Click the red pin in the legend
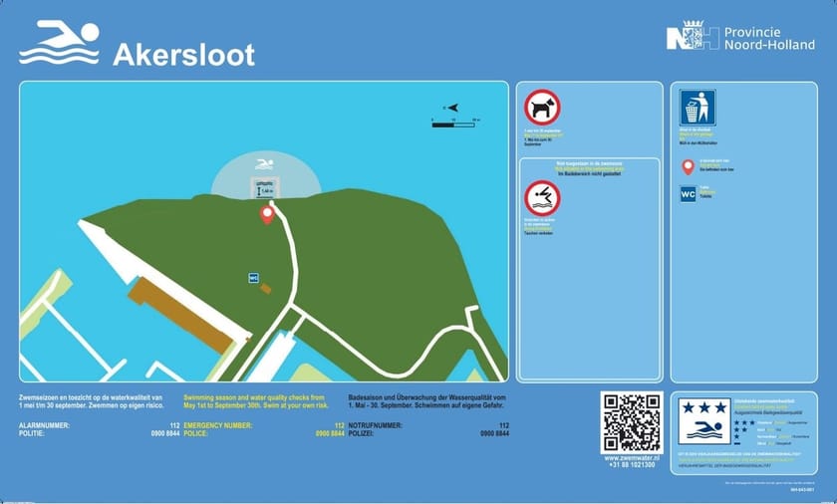Screen dimensions: 837x504 pyautogui.click(x=689, y=167)
